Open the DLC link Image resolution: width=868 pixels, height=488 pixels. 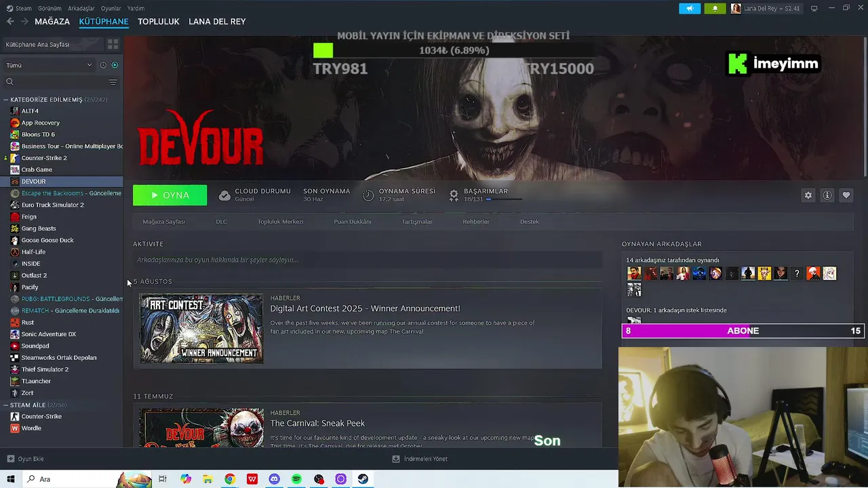pyautogui.click(x=221, y=222)
